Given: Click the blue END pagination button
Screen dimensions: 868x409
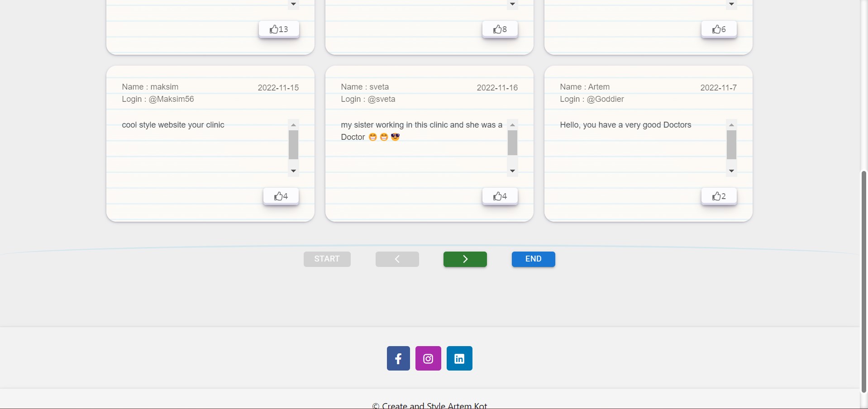Looking at the screenshot, I should click(x=533, y=259).
